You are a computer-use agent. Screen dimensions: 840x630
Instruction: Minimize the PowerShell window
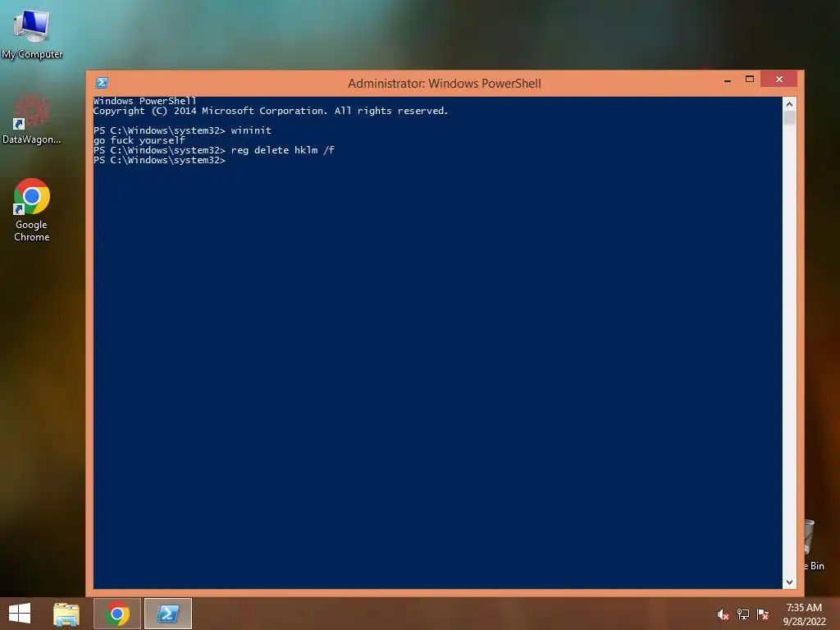click(x=728, y=80)
